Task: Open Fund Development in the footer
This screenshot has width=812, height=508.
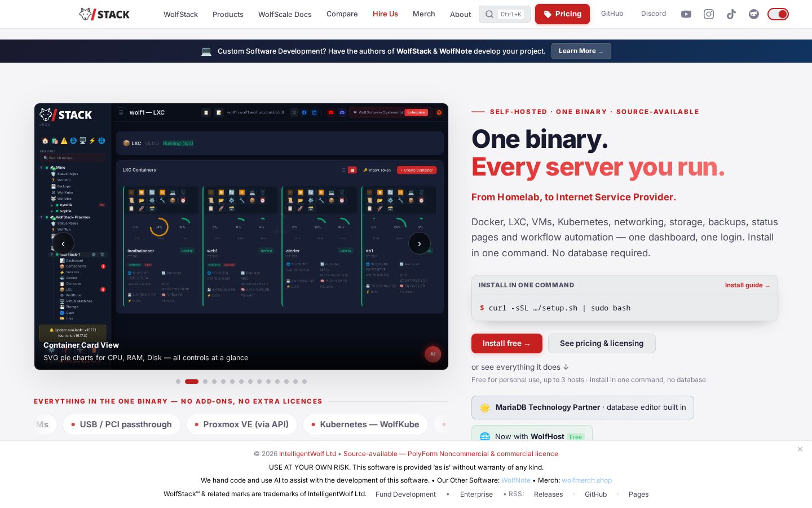Action: point(405,494)
